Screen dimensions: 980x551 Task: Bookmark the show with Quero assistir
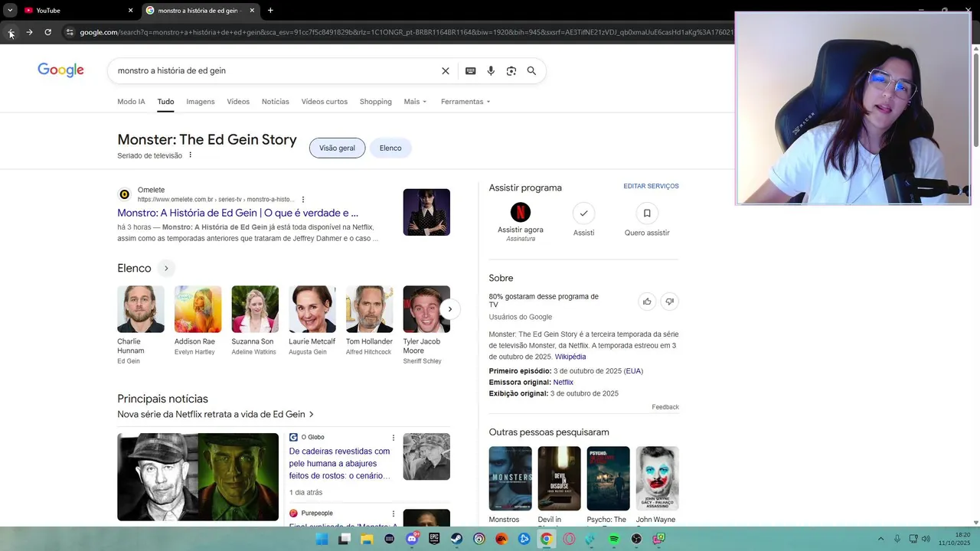647,213
